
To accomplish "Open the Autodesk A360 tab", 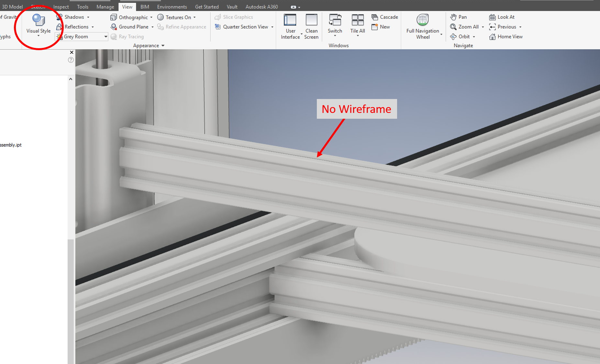I will coord(261,7).
